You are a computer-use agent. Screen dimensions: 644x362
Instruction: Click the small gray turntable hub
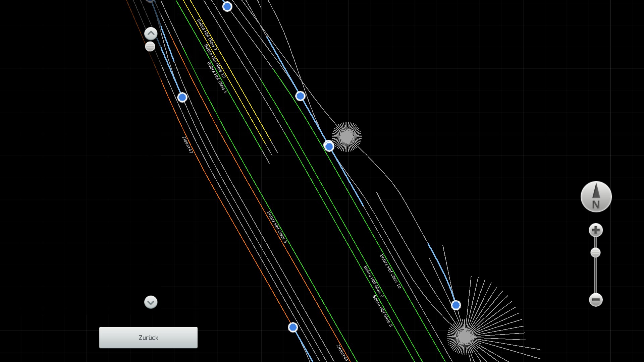(346, 137)
